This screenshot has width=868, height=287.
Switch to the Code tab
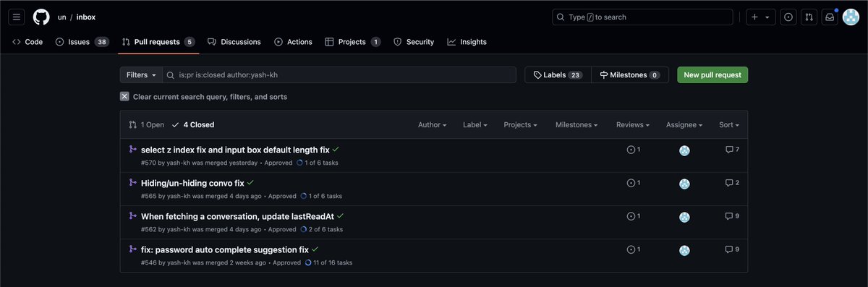click(x=27, y=42)
